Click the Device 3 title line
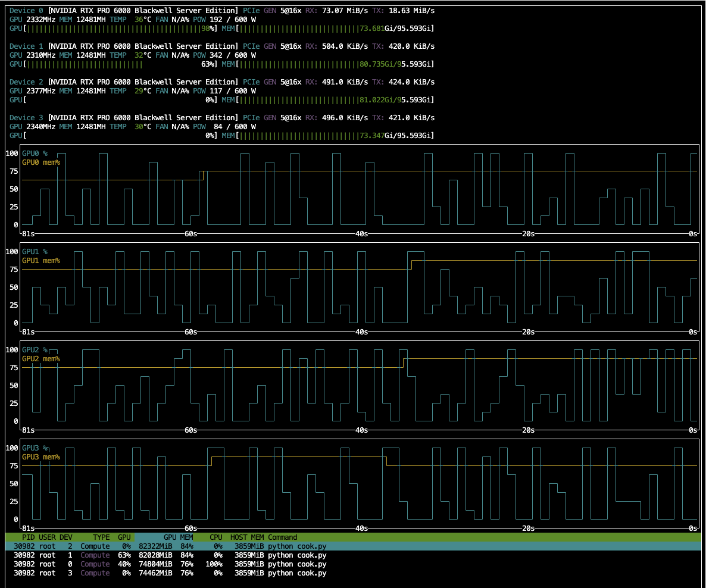This screenshot has width=706, height=588. (222, 117)
